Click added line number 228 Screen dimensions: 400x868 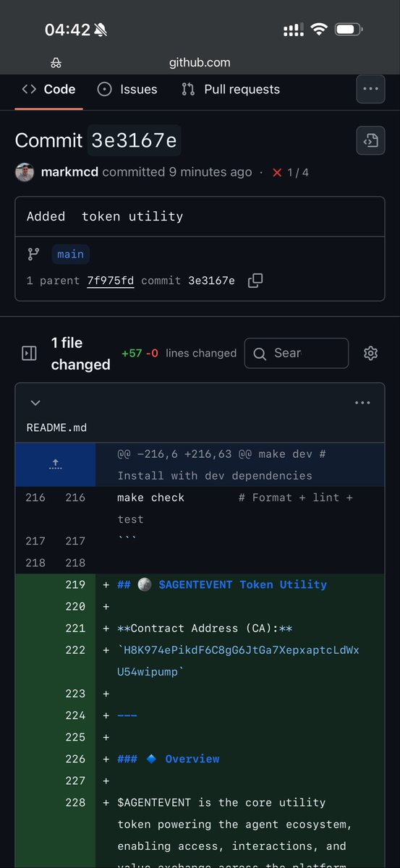[x=75, y=802]
